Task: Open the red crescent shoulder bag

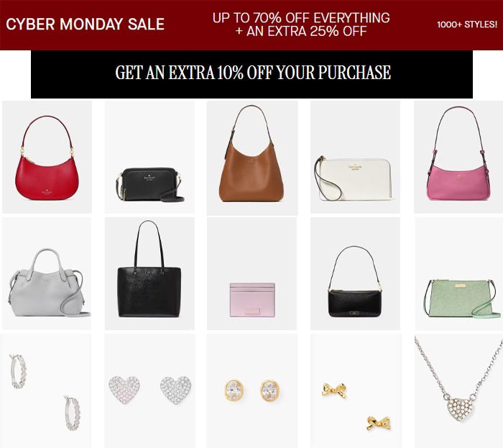Action: 47,157
